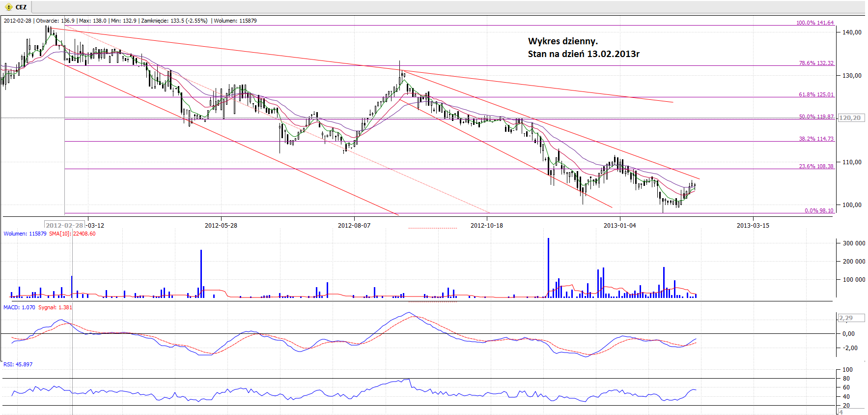Click the opening price 'Otwarcie: 136.9'

(x=56, y=21)
